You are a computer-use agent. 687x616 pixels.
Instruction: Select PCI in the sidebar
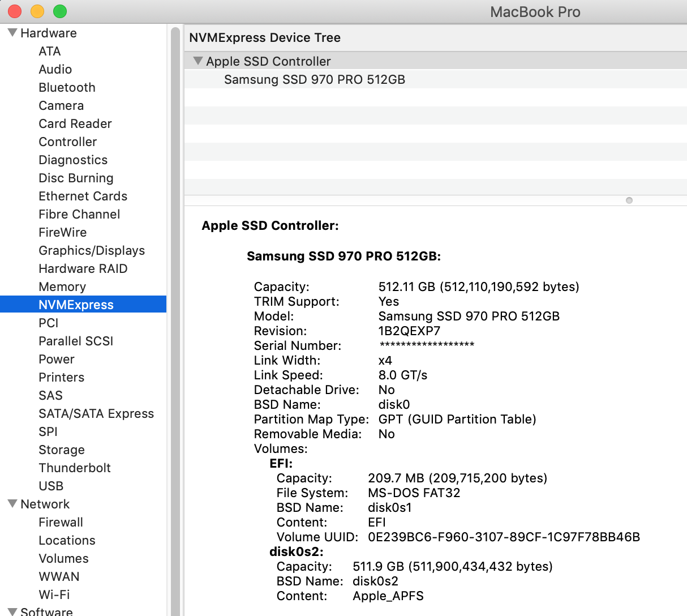tap(49, 323)
